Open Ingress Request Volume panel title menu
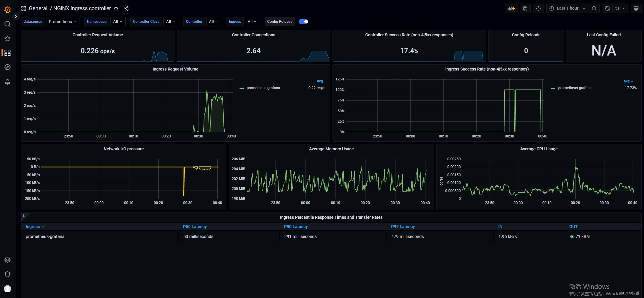The width and height of the screenshot is (644, 298). (x=175, y=69)
